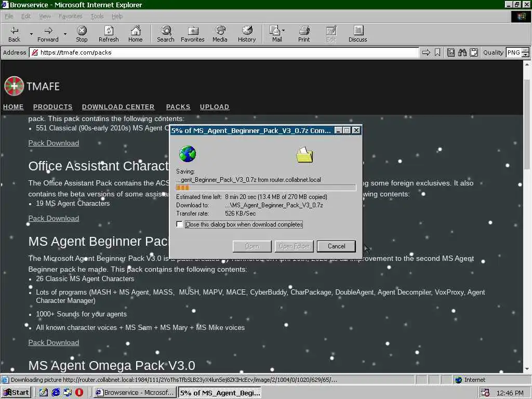Viewport: 532px width, 399px height.
Task: Click the Internet zone globe in status bar
Action: click(459, 380)
